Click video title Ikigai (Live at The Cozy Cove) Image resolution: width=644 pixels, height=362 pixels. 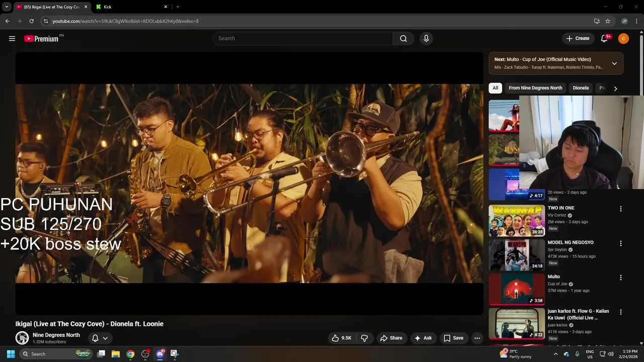[89, 324]
